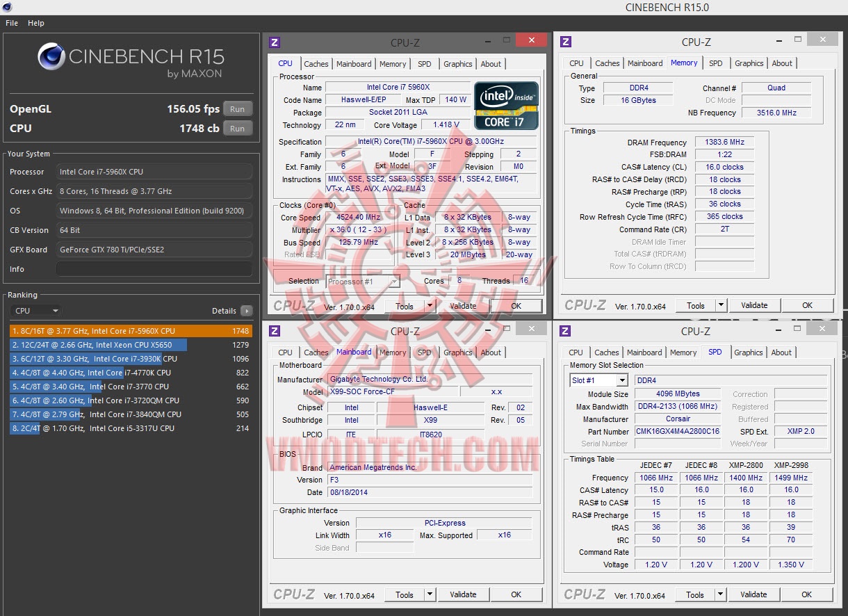Screen dimensions: 848x616
Task: Click the Processor field in Your System
Action: [x=154, y=172]
